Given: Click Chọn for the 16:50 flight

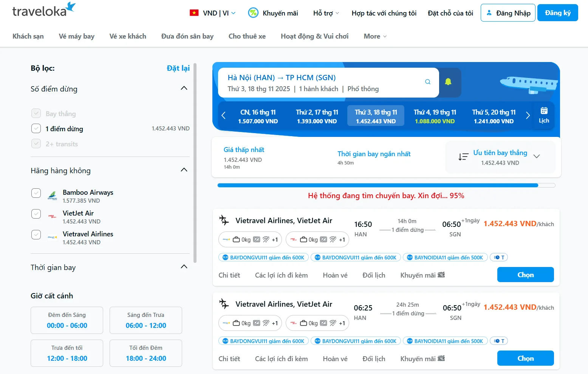Looking at the screenshot, I should 525,275.
